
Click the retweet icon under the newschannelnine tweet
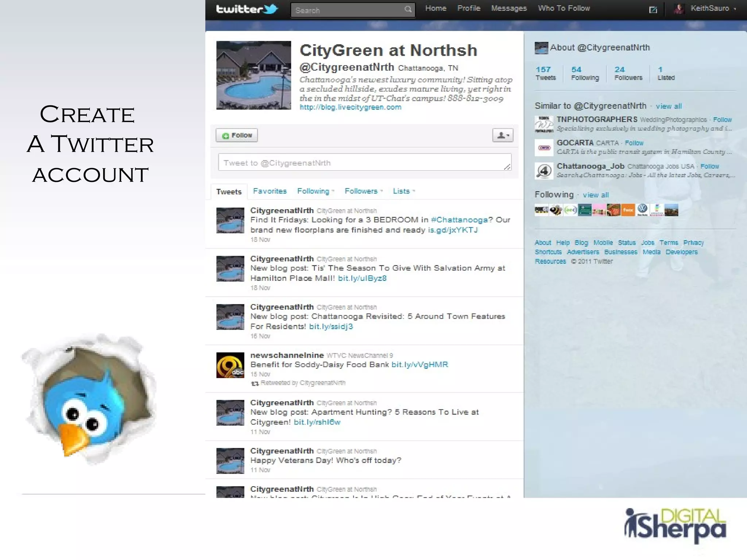pyautogui.click(x=255, y=383)
